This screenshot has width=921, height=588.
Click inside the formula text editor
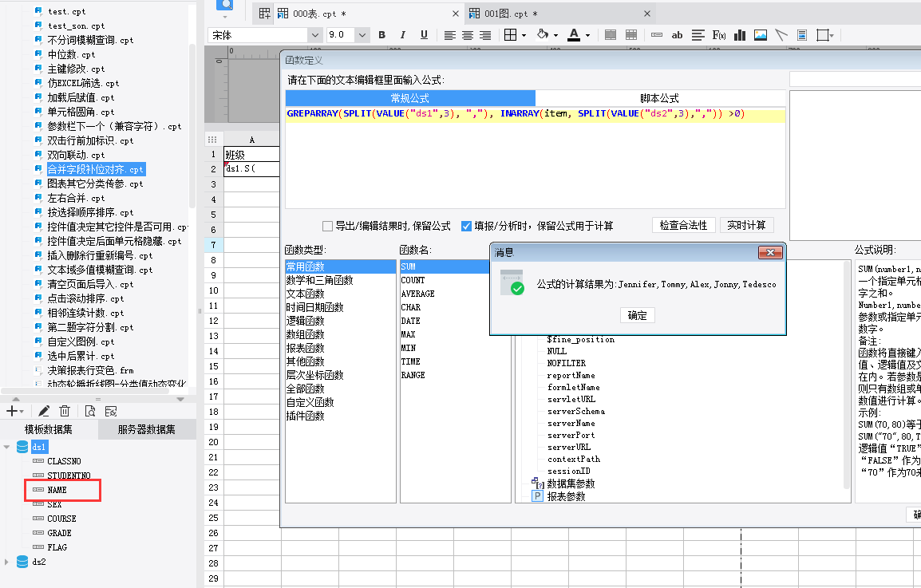535,159
